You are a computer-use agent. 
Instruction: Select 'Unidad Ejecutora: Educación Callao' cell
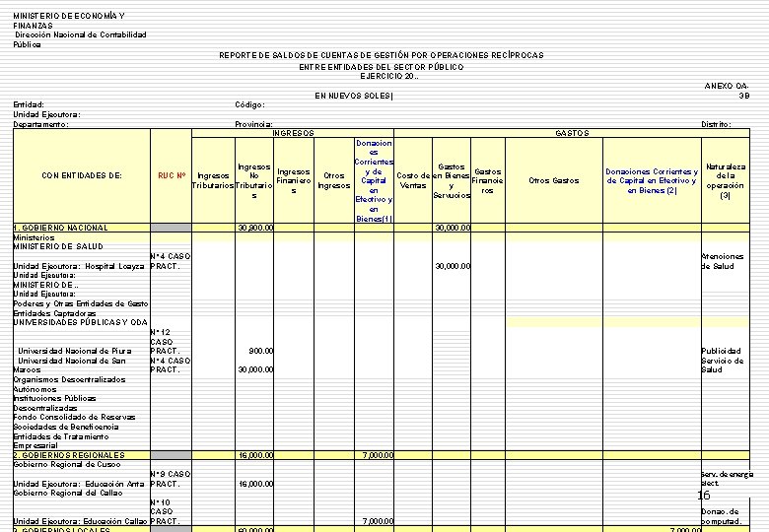[80, 522]
